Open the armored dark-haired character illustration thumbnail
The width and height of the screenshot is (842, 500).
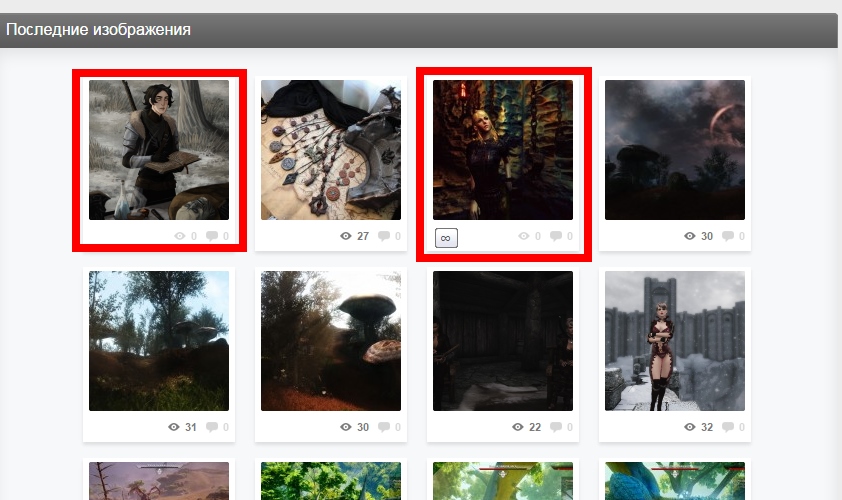tap(159, 150)
